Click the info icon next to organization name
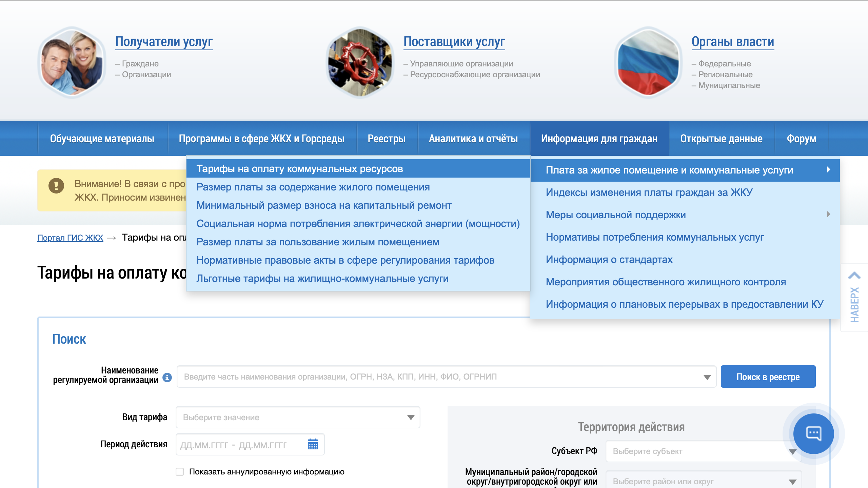Viewport: 868px width, 488px height. pos(167,377)
